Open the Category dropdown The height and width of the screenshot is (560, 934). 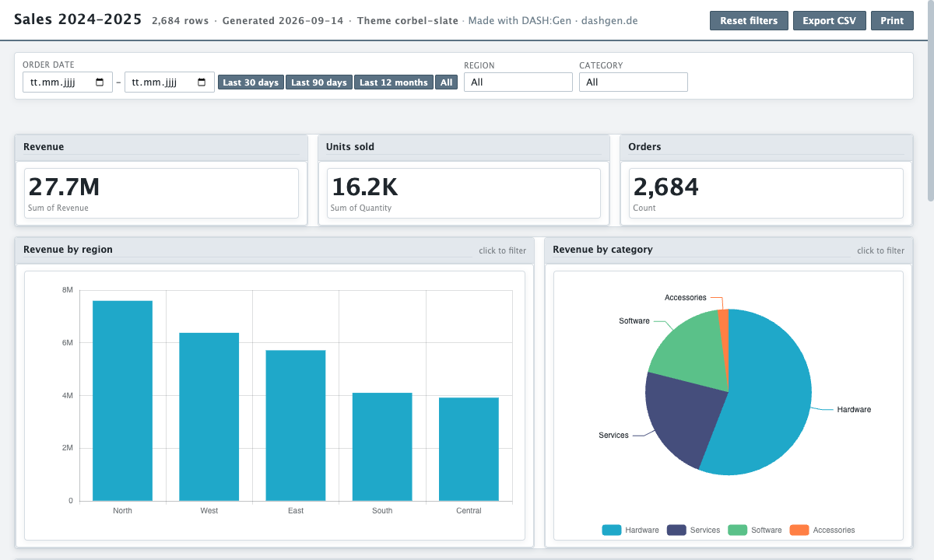[634, 82]
